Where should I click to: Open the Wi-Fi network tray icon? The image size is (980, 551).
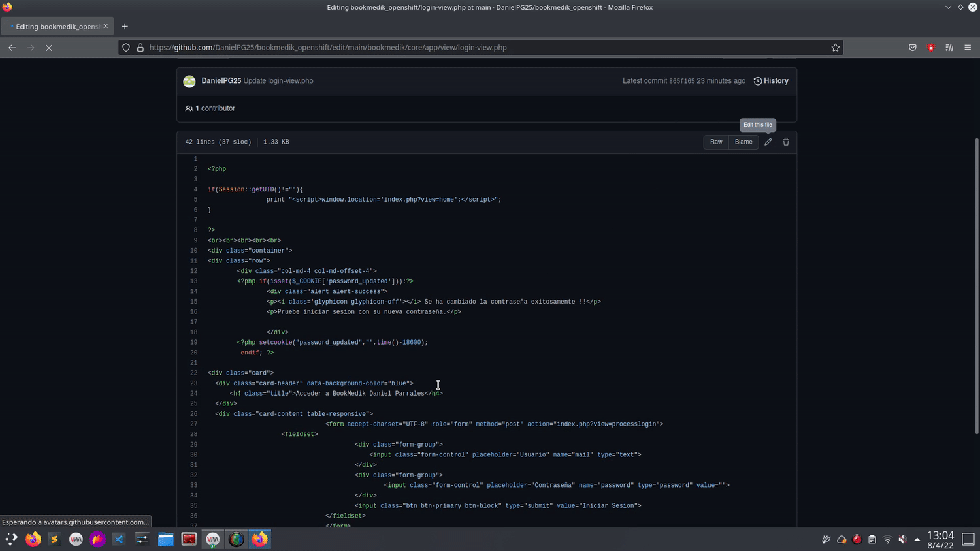click(x=887, y=539)
